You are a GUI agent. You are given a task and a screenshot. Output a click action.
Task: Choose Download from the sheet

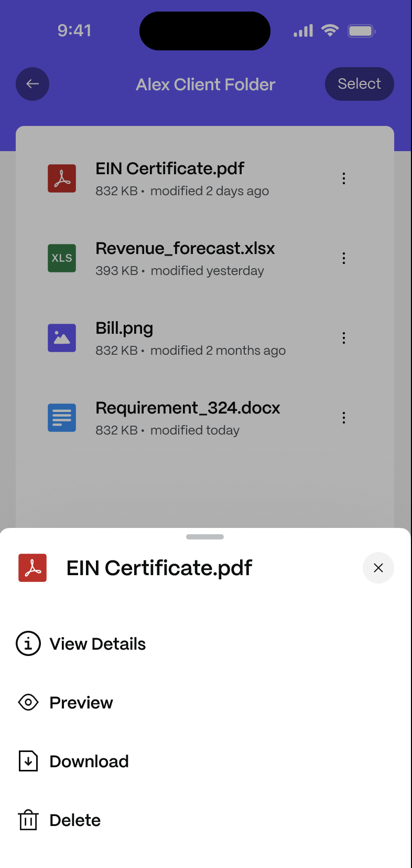[89, 761]
